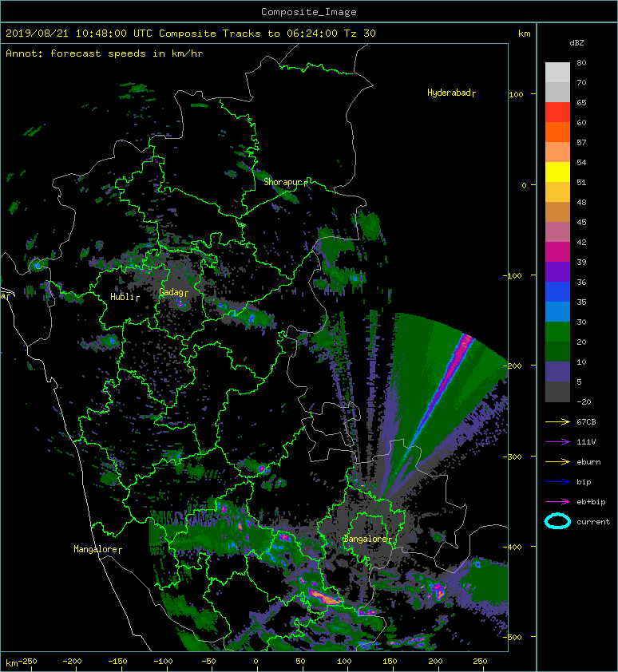Image resolution: width=618 pixels, height=672 pixels.
Task: Select the Shorapur city label
Action: click(285, 182)
